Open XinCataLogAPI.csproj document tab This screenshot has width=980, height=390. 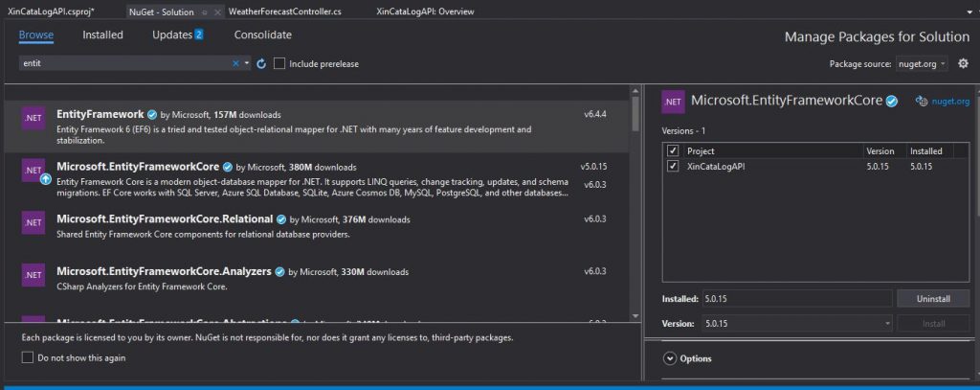(x=51, y=11)
